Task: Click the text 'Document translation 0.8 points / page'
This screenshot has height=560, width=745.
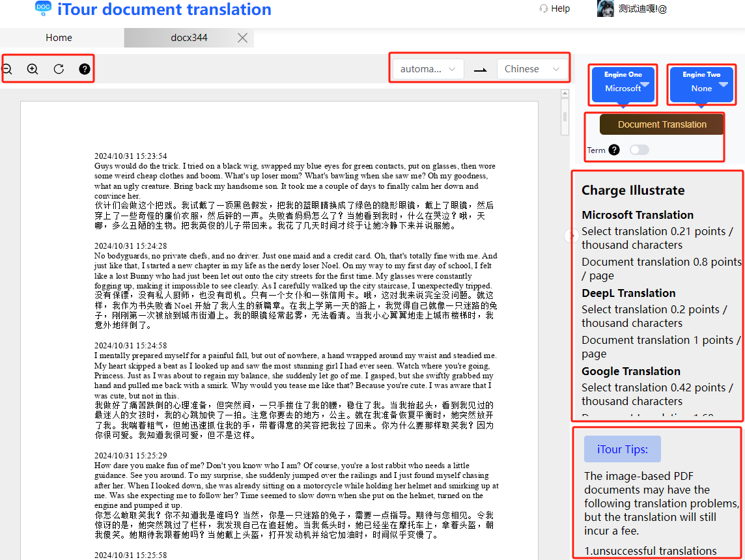Action: coord(662,269)
